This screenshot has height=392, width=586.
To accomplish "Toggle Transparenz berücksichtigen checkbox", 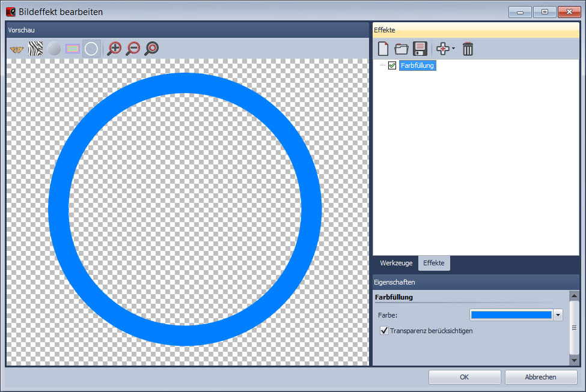I will [x=384, y=331].
